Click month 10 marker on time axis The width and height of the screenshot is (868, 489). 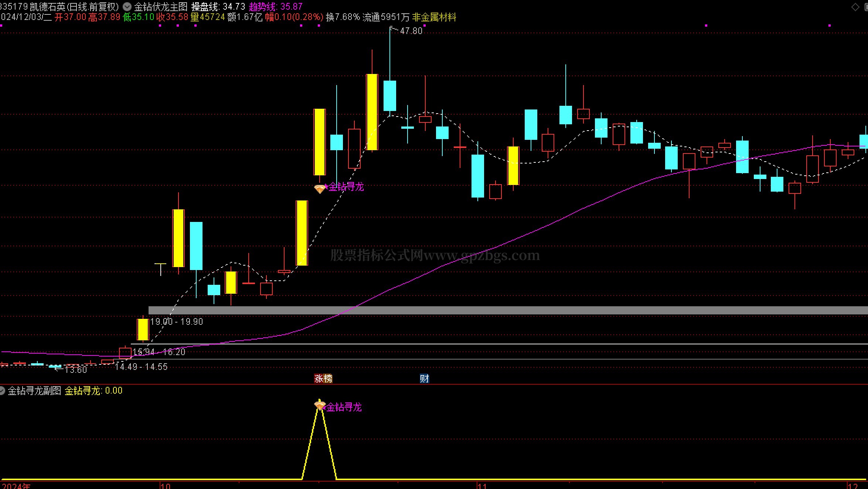click(166, 486)
